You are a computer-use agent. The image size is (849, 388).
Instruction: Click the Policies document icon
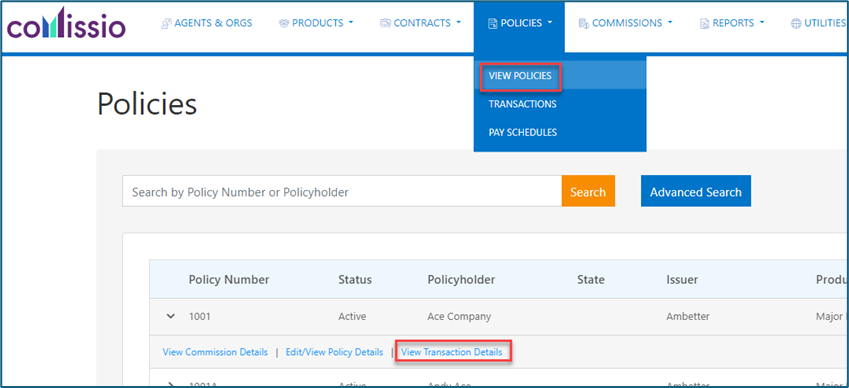pyautogui.click(x=493, y=23)
